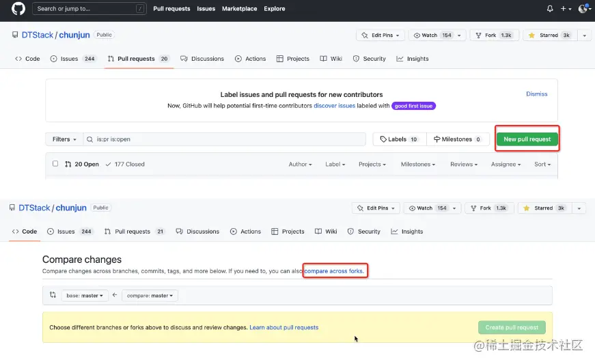Viewport: 595px width, 364px height.
Task: Click Watch 154 button in upper header
Action: click(x=437, y=36)
